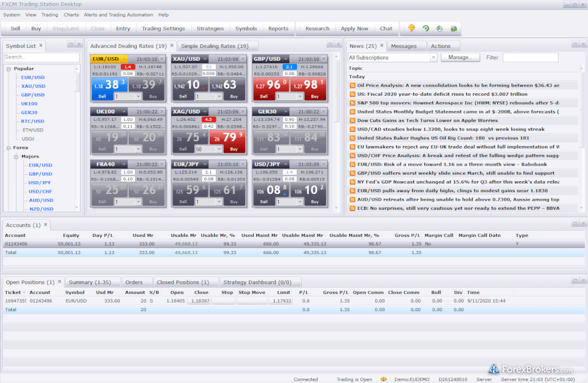Click headline EUR/USD pulls away from daily highs
Image resolution: width=588 pixels, height=383 pixels.
(452, 191)
